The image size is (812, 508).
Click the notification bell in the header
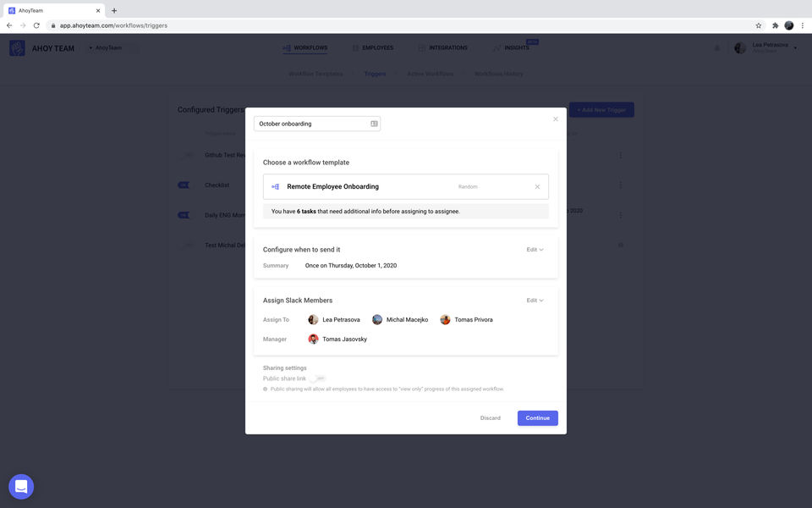pos(717,48)
